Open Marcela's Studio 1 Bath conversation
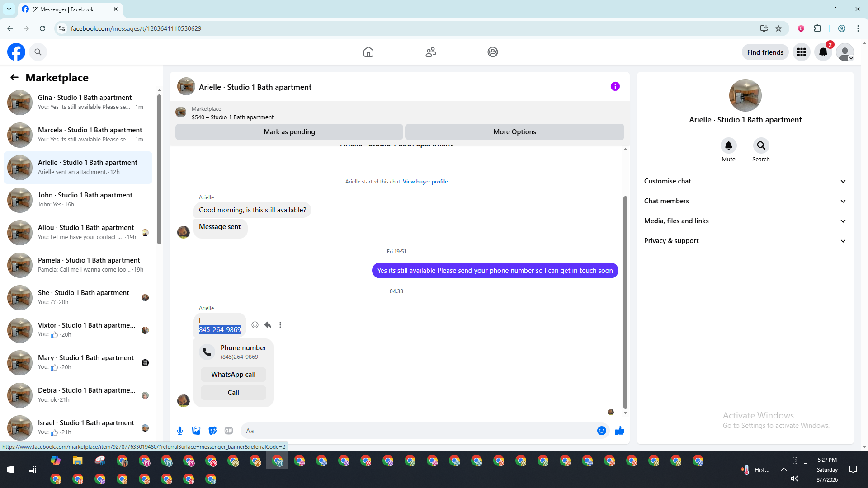 click(78, 135)
